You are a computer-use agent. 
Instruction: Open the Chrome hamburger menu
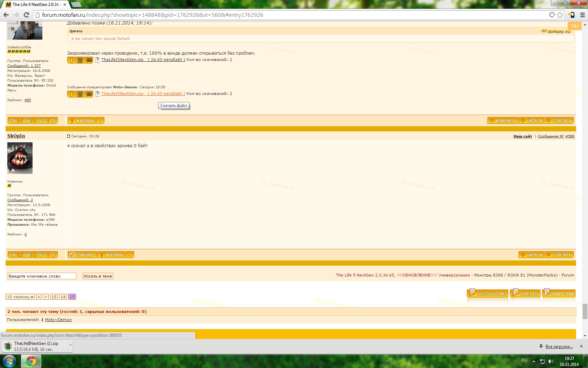pyautogui.click(x=582, y=15)
